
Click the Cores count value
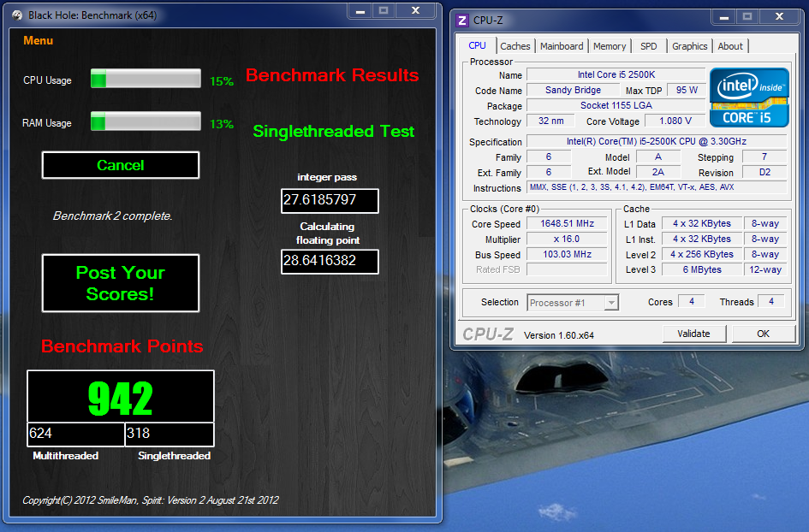[x=692, y=302]
